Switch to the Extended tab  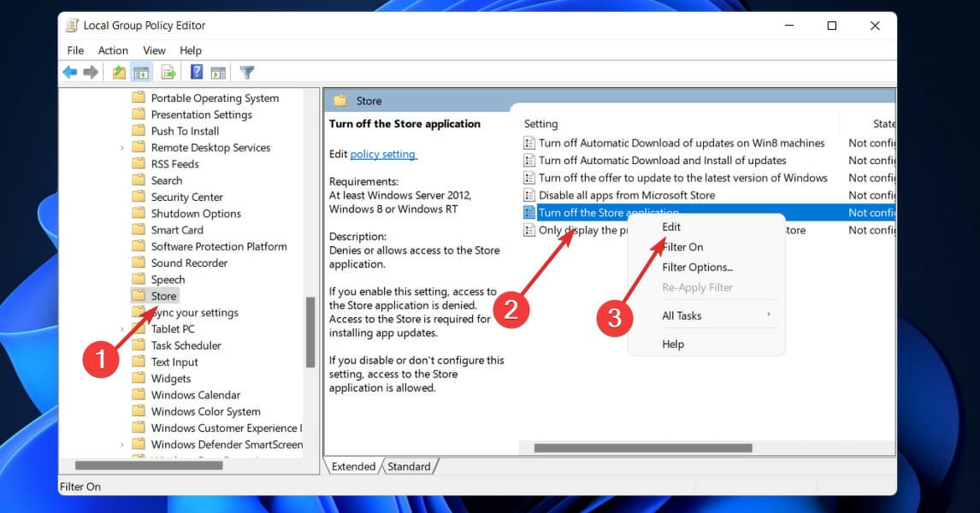click(353, 466)
